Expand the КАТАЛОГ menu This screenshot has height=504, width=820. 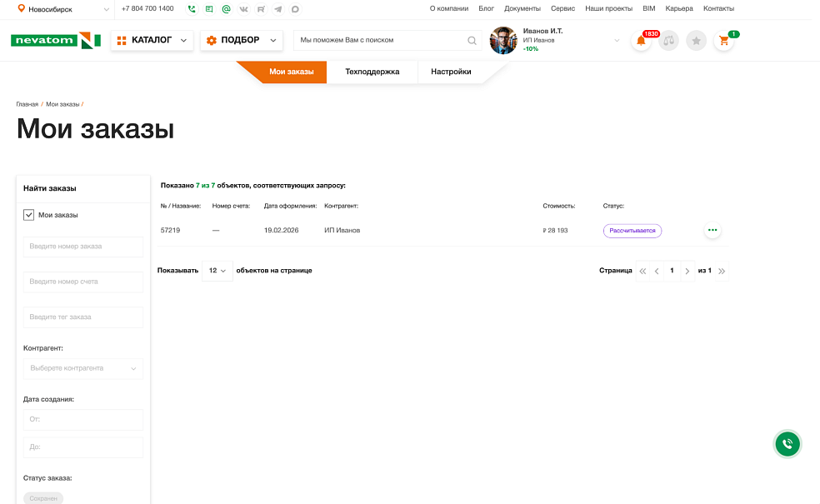pos(152,40)
